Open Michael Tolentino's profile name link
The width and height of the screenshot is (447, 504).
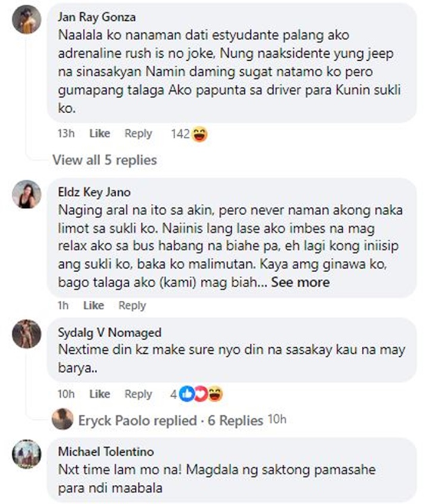(106, 452)
